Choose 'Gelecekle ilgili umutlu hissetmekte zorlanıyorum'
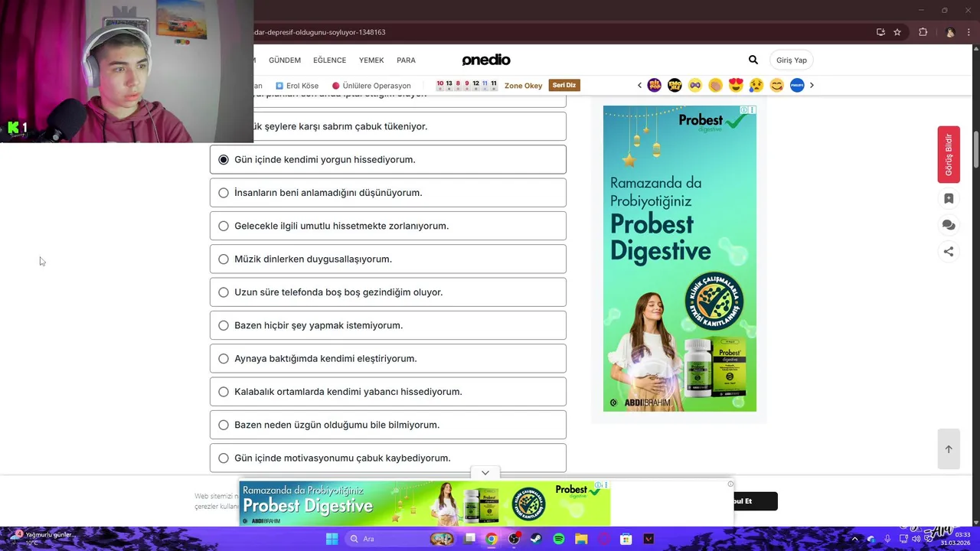Screen dimensions: 980x551 (x=388, y=226)
